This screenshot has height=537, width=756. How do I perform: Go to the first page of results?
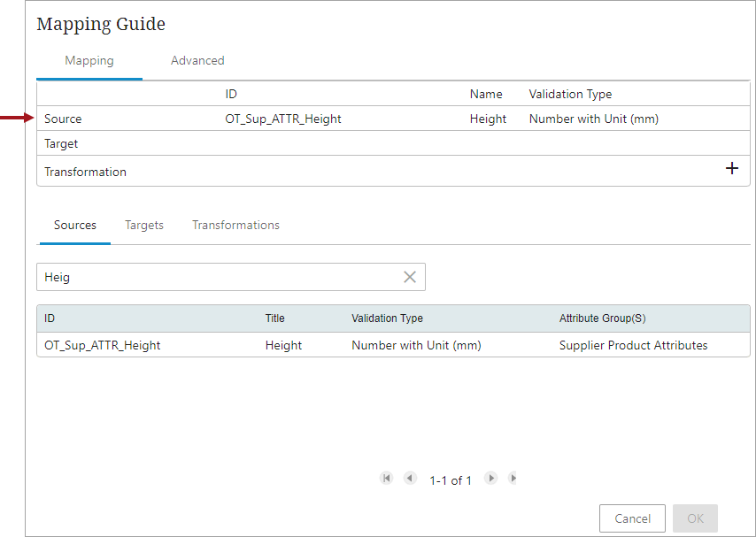point(386,478)
